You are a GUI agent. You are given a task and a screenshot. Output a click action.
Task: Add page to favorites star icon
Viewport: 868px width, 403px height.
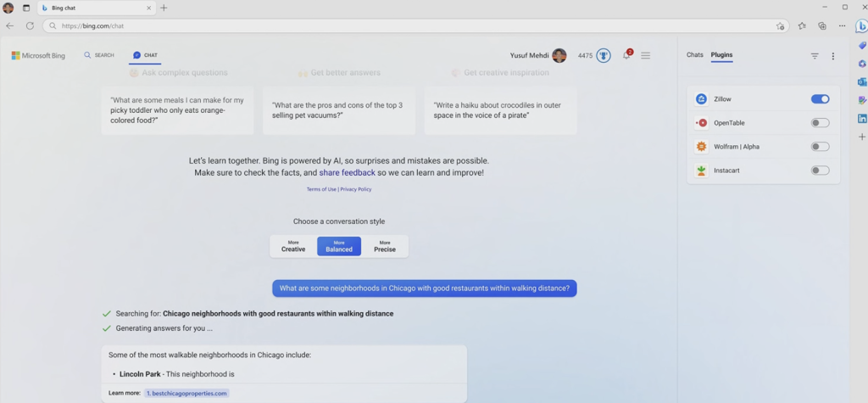pos(780,26)
